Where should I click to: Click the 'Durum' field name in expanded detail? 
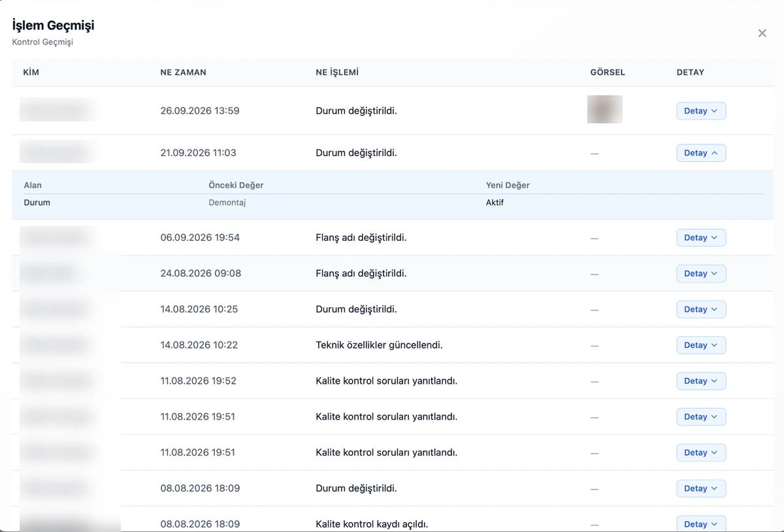[x=37, y=203]
